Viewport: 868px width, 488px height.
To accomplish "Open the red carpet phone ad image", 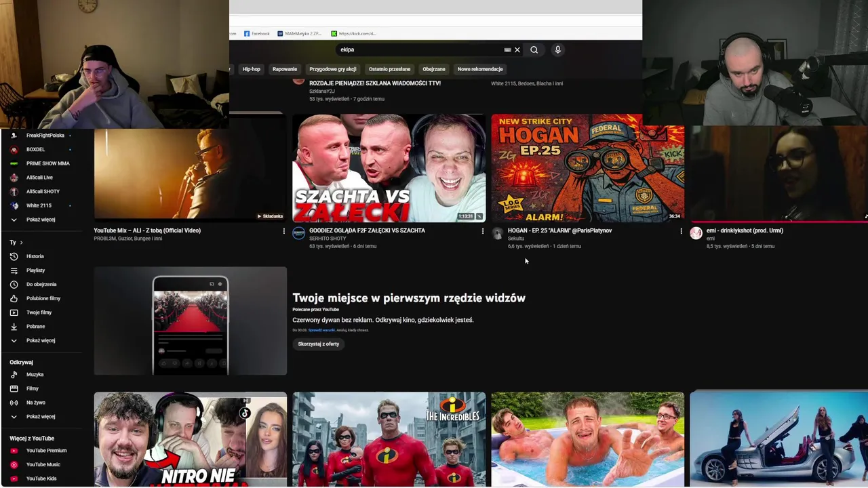I will click(190, 321).
